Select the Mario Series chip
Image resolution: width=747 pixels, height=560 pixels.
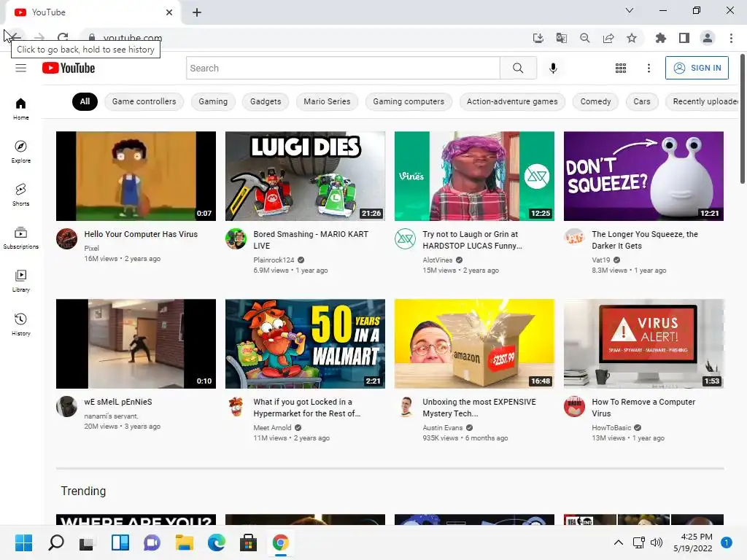tap(327, 101)
